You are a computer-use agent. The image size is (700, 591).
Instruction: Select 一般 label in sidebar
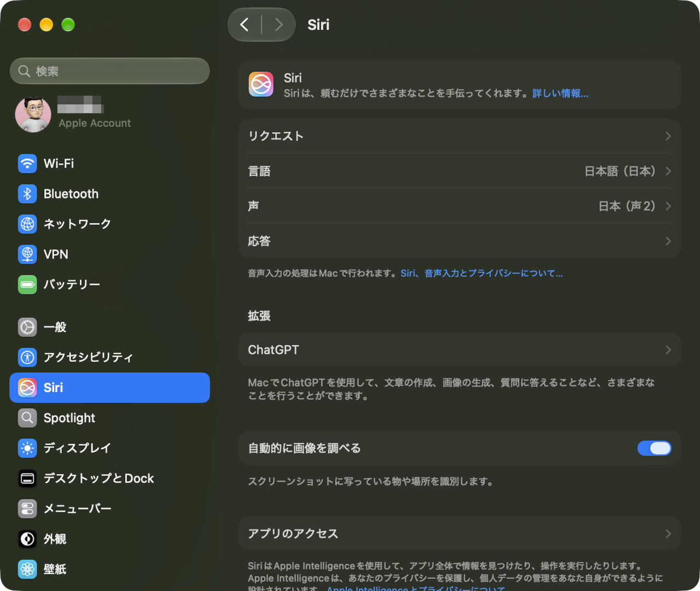pyautogui.click(x=55, y=327)
